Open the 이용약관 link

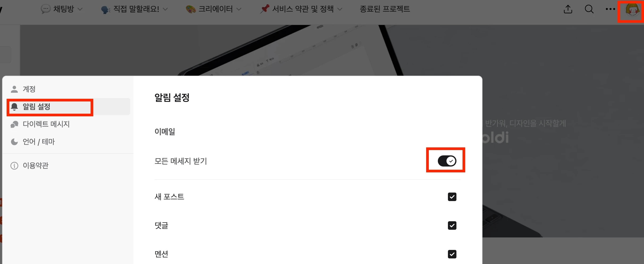point(36,166)
